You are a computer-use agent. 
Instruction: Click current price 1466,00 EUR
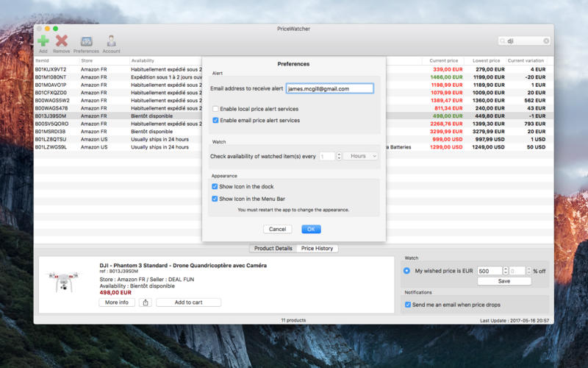pos(446,77)
